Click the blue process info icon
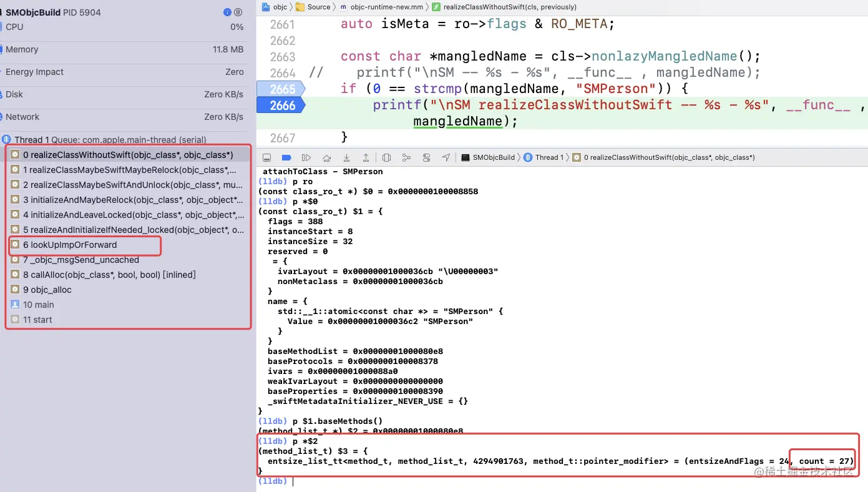This screenshot has height=492, width=868. pos(227,12)
